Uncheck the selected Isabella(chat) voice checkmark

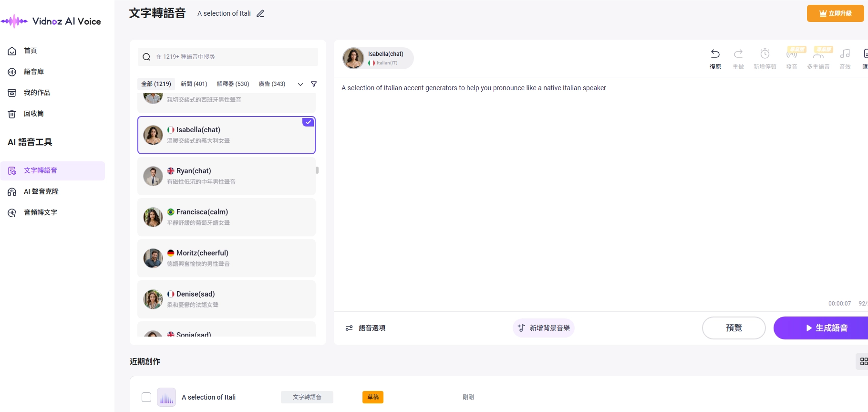coord(308,122)
